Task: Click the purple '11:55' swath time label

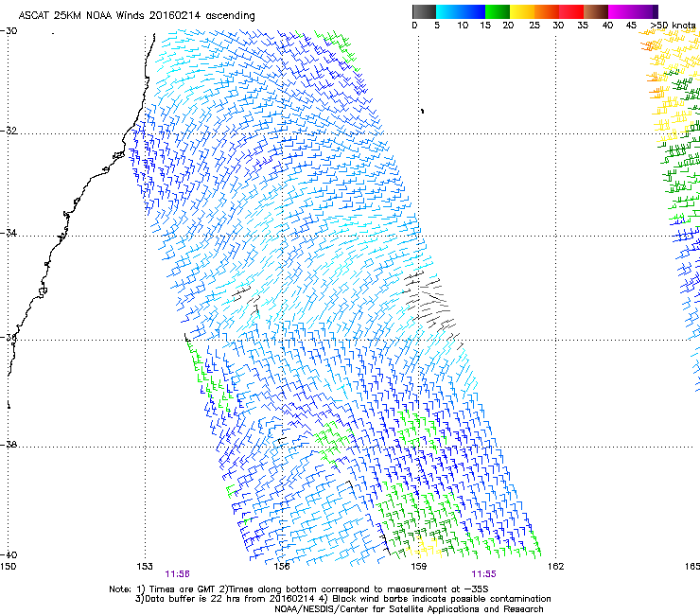Action: click(484, 574)
